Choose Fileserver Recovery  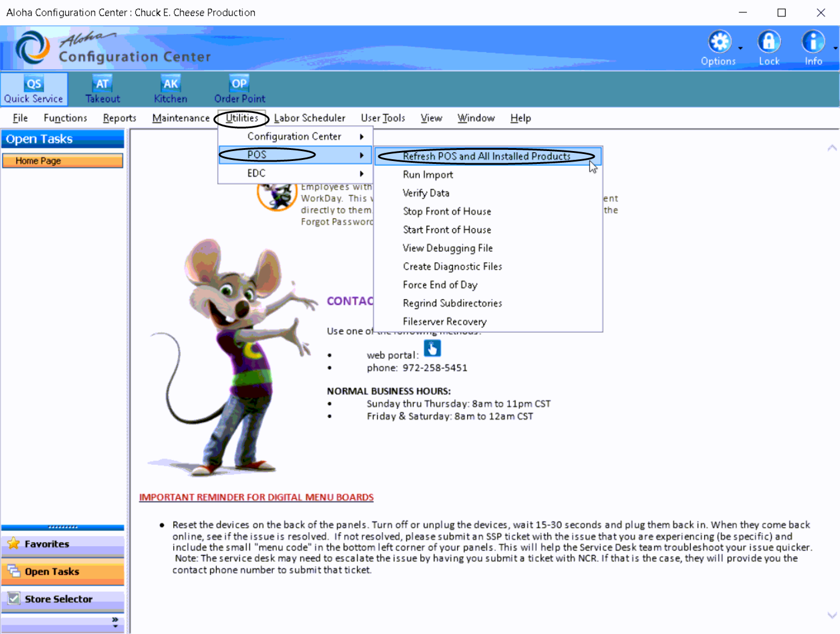click(x=488, y=321)
